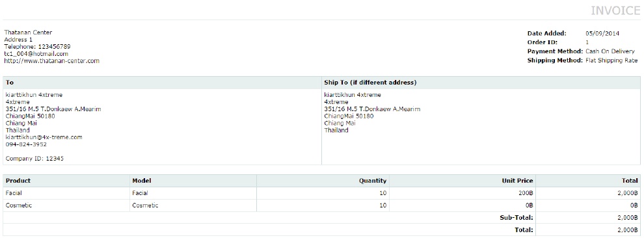Click the Telephone: 123456789 line

coord(37,47)
